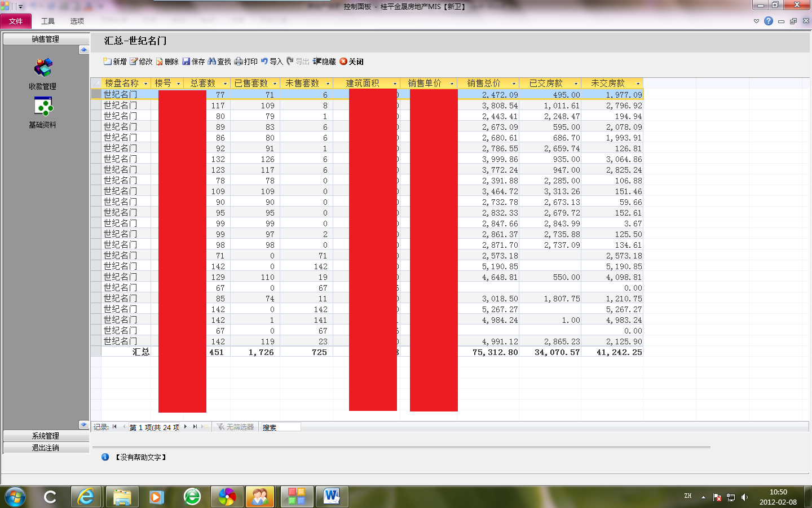Go to last record navigation arrow
812x508 pixels.
195,427
